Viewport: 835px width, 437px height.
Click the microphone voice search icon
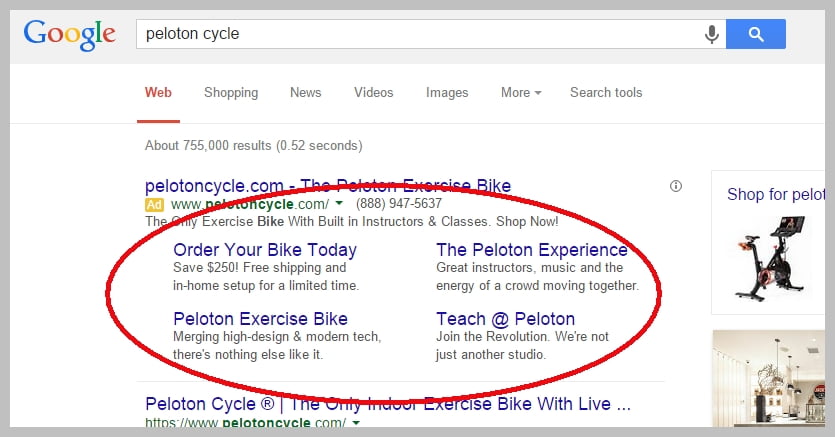pos(712,34)
